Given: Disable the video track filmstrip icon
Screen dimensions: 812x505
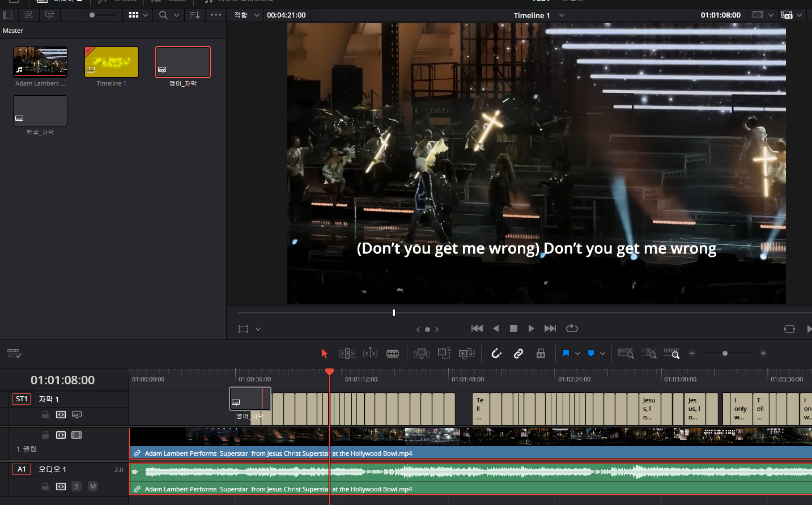Looking at the screenshot, I should coord(76,435).
